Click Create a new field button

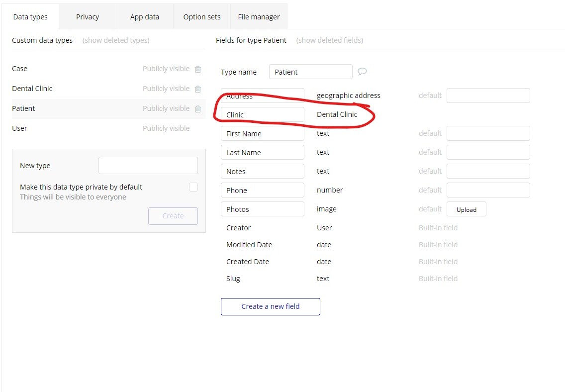[270, 306]
